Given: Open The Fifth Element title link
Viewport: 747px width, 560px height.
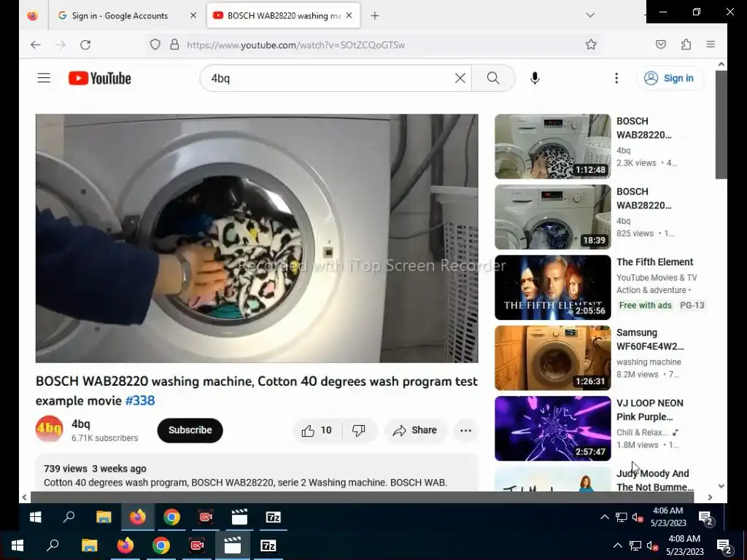Looking at the screenshot, I should point(654,262).
